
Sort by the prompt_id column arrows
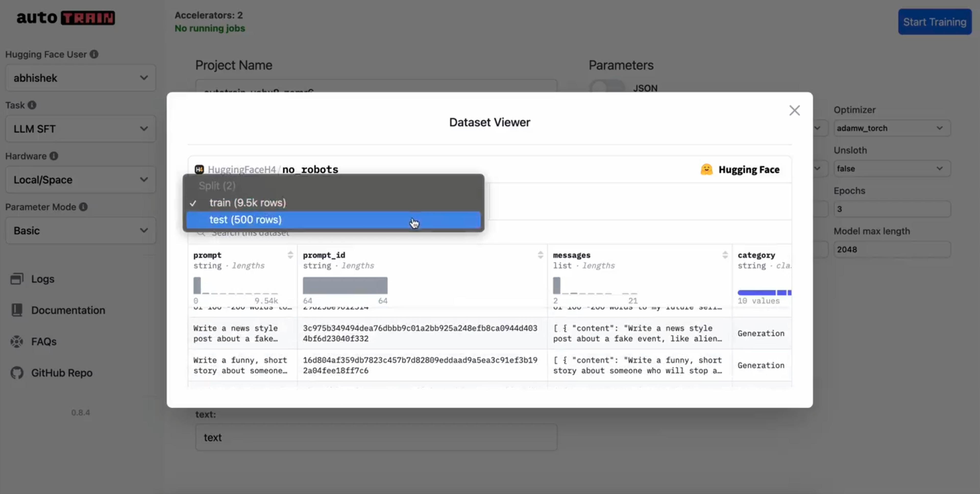pos(540,255)
